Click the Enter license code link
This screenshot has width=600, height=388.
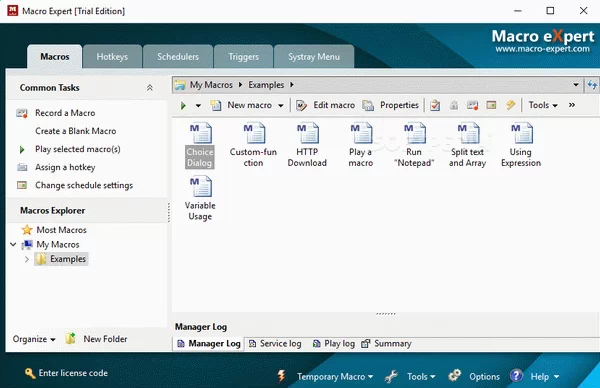click(73, 373)
